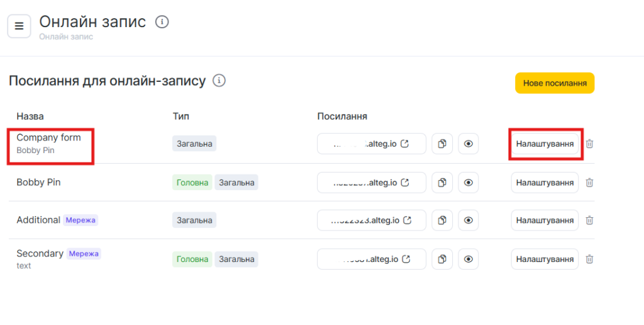The image size is (644, 325).
Task: Click Нове посилання button
Action: pyautogui.click(x=554, y=83)
